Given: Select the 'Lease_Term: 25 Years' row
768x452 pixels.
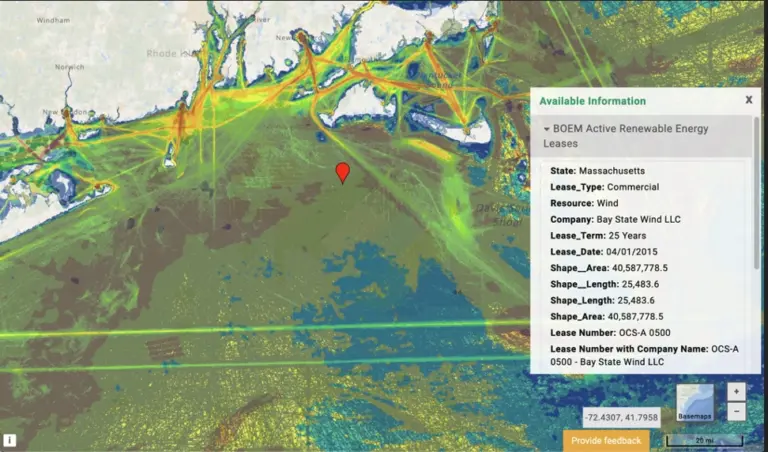Looking at the screenshot, I should point(598,236).
